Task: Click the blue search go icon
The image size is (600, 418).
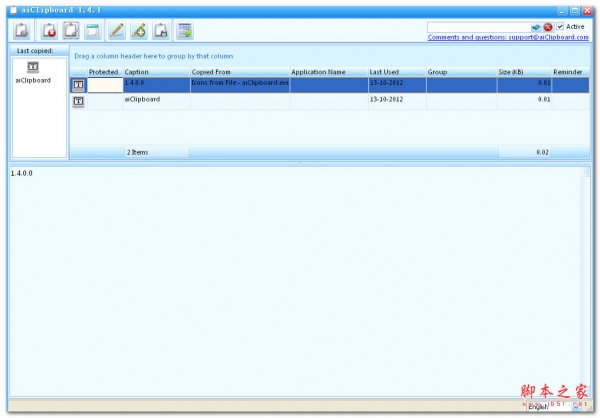Action: 536,27
